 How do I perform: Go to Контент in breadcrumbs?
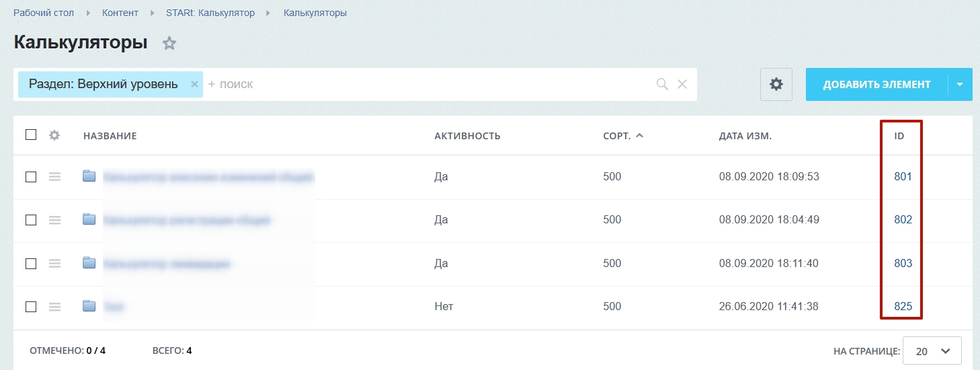(x=120, y=13)
